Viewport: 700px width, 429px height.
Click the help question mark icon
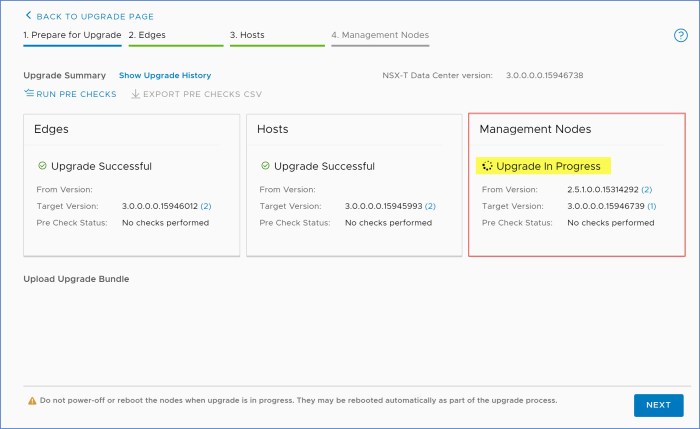pos(681,35)
